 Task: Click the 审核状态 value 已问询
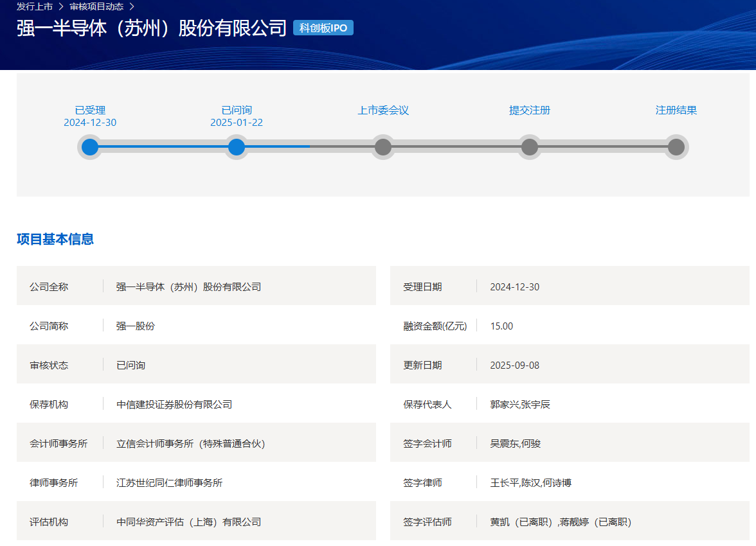(x=130, y=365)
